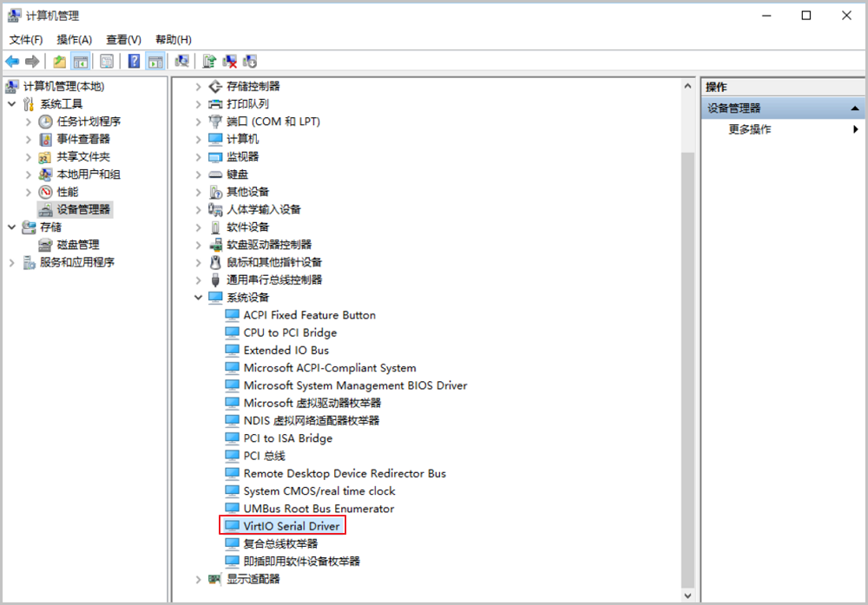The height and width of the screenshot is (605, 868).
Task: Click the device list scrollbar down arrow
Action: pyautogui.click(x=687, y=595)
